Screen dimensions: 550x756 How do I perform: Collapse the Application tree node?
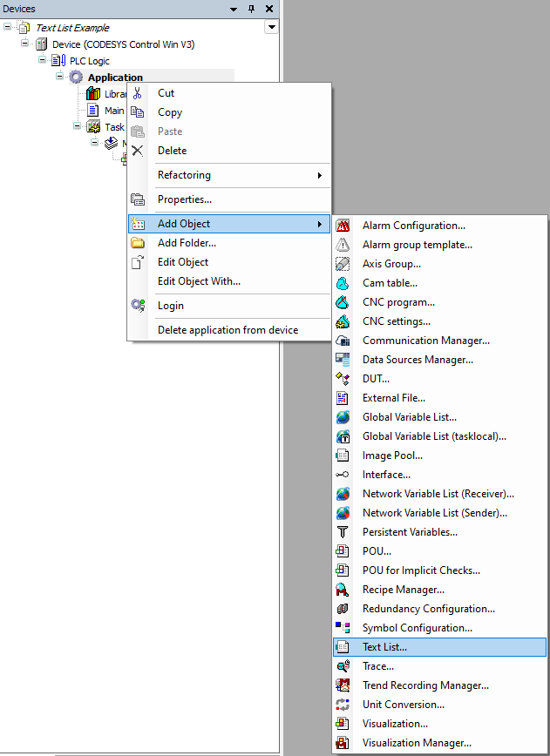[59, 76]
